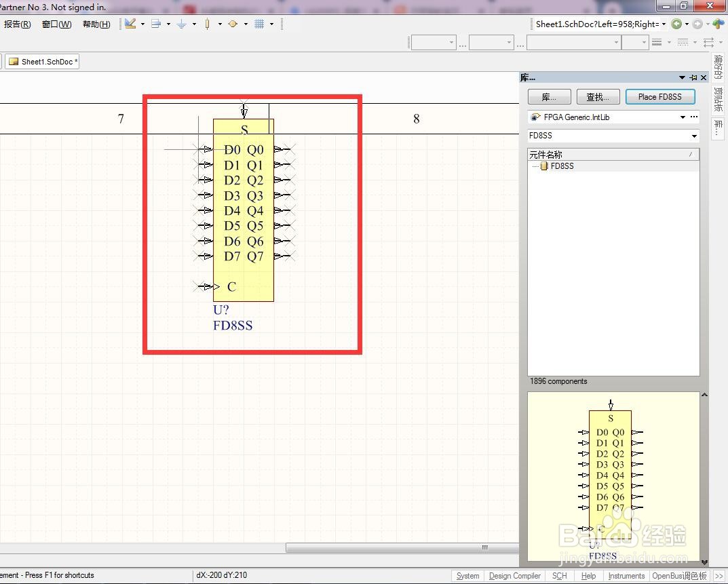Viewport: 728px width, 584px height.
Task: Open the FD8SS filter dropdown
Action: pyautogui.click(x=694, y=136)
